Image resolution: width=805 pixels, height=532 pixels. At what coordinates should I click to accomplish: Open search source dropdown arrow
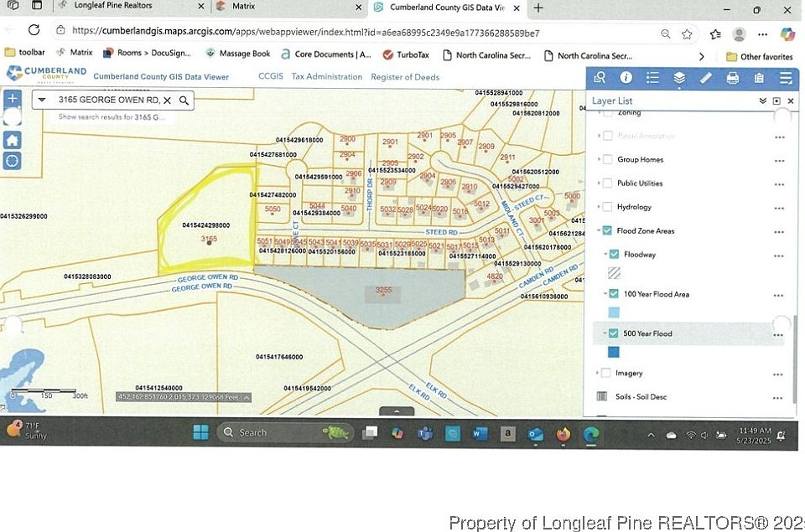click(x=42, y=101)
